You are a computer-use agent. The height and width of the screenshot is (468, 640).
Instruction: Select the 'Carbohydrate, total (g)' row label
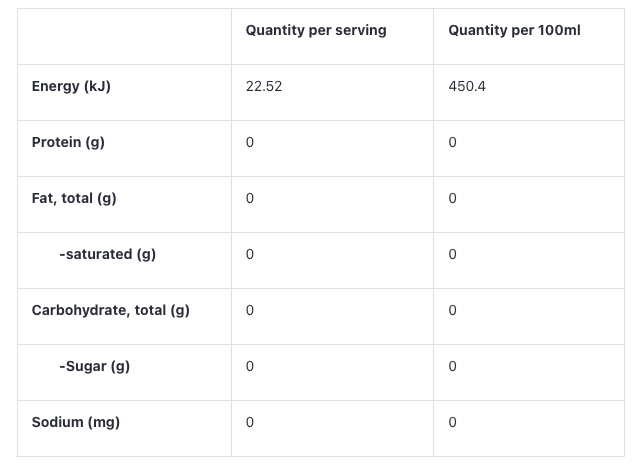click(x=110, y=311)
